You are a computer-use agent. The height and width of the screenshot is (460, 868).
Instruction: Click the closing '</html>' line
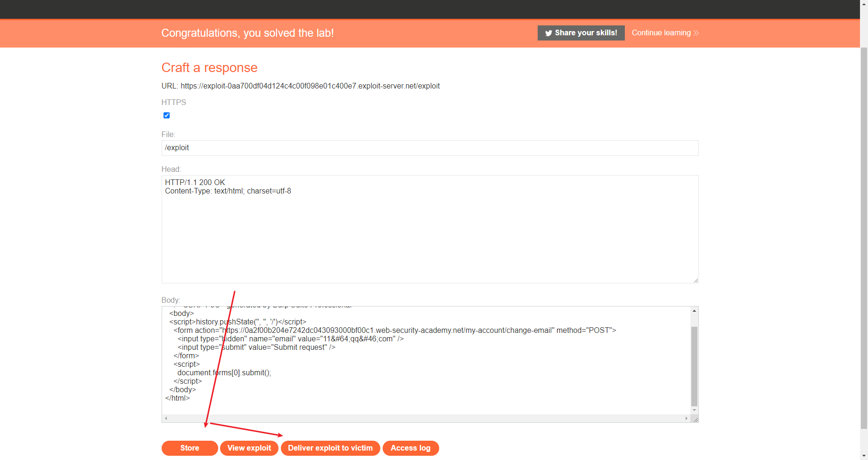(x=177, y=398)
